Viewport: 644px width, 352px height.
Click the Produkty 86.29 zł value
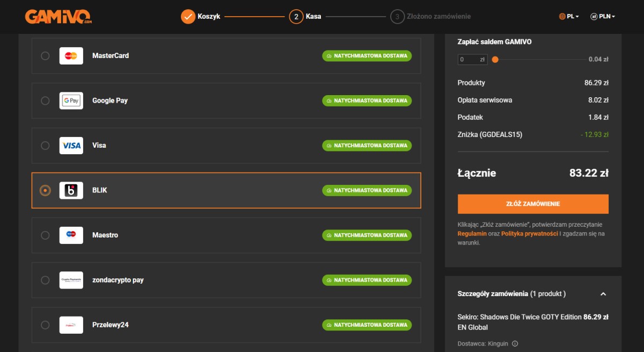coord(596,83)
